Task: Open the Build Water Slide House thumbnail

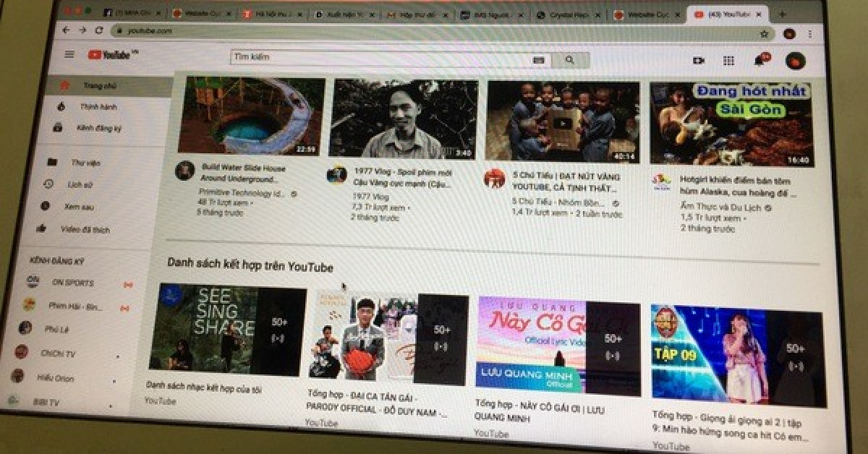Action: 250,116
